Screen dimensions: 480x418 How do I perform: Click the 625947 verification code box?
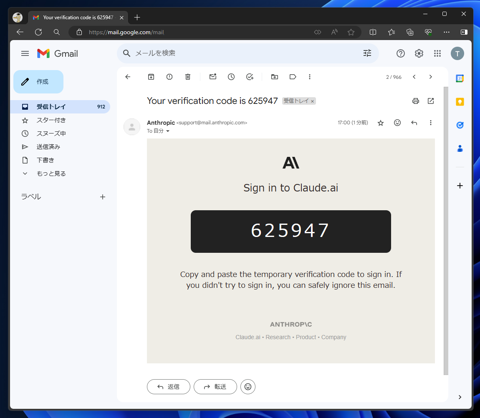291,231
